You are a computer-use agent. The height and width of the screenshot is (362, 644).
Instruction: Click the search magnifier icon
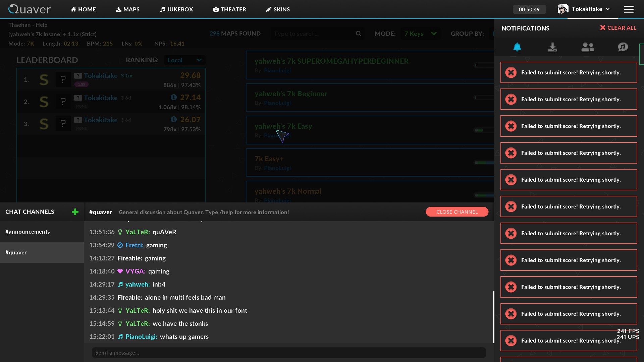pos(358,34)
